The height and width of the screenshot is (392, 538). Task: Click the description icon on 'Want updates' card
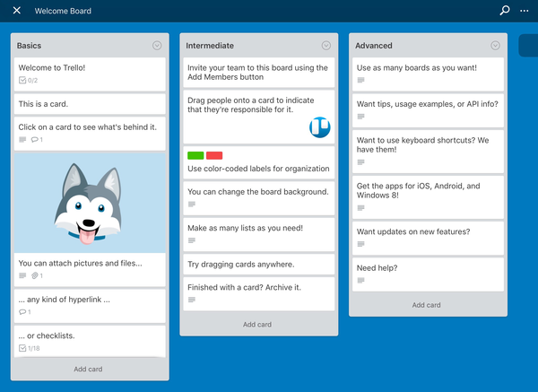coord(361,244)
